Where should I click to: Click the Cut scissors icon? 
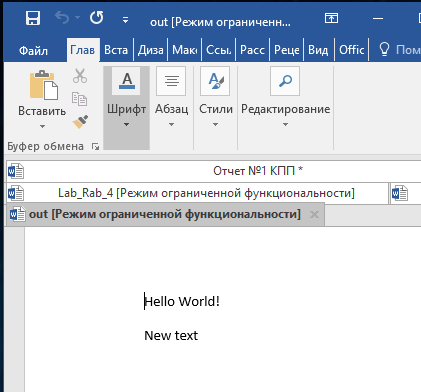80,76
